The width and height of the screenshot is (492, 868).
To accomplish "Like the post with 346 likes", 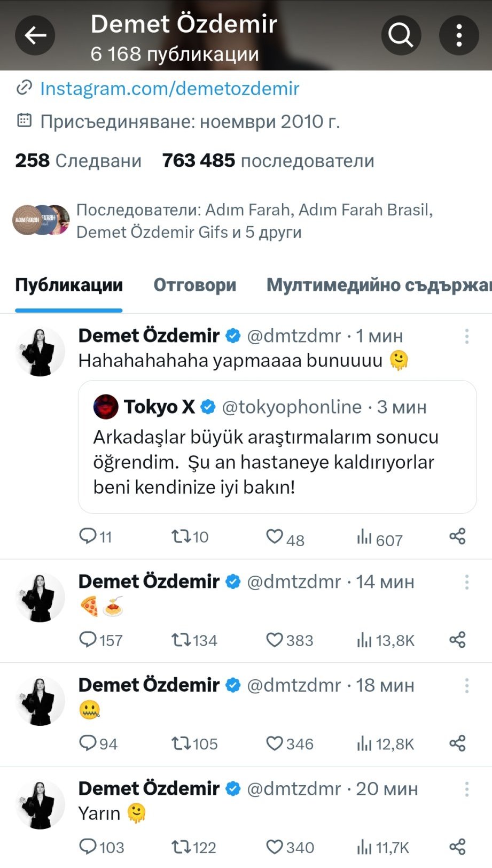I will [275, 743].
